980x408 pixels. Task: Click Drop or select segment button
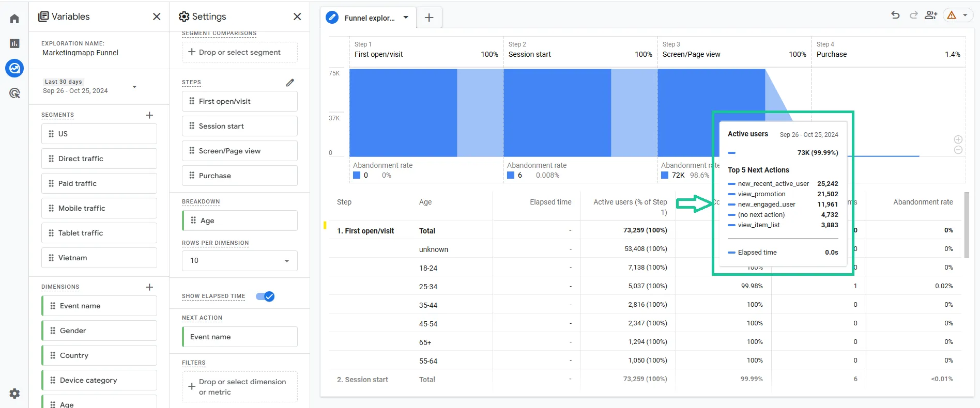(x=240, y=52)
